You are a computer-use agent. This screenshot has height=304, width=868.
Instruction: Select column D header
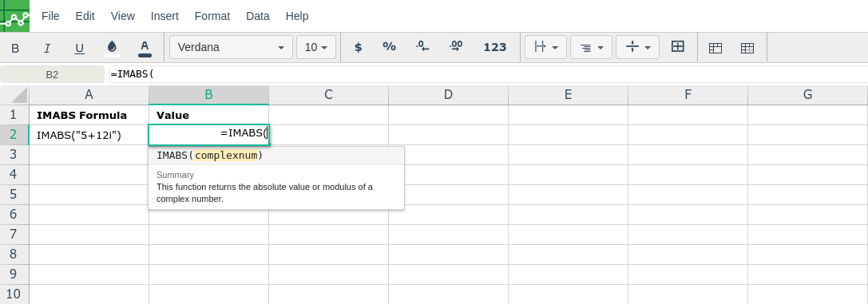coord(449,94)
